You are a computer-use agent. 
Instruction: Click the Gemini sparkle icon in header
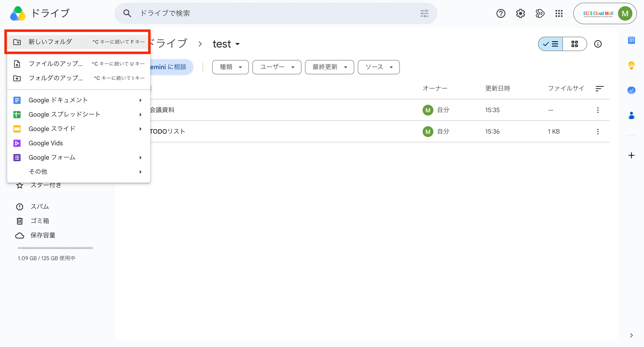540,13
